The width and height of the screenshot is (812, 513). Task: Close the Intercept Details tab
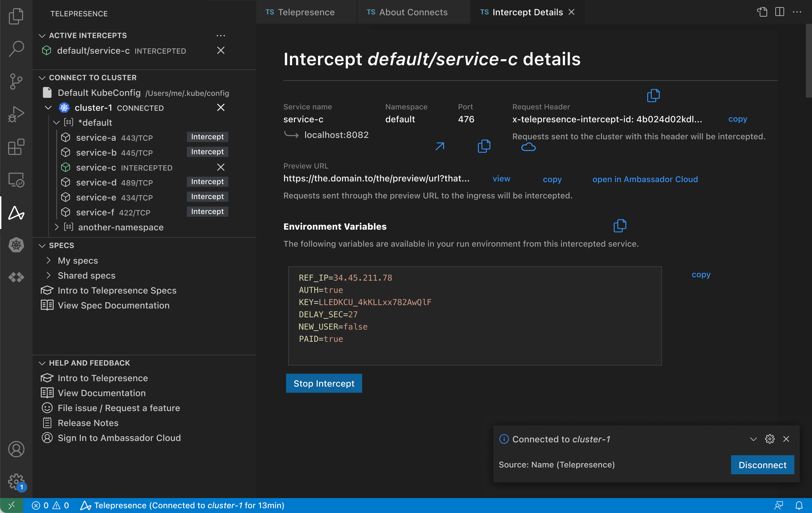pos(571,12)
